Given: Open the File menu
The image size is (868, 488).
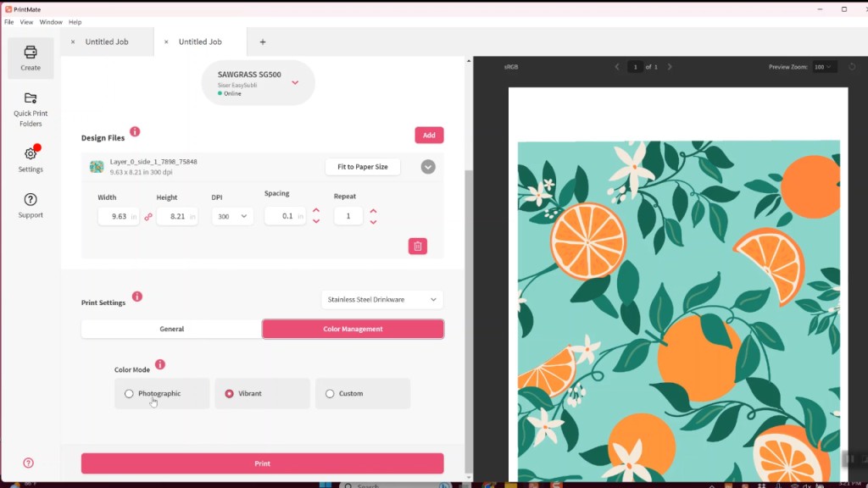Looking at the screenshot, I should pos(8,22).
